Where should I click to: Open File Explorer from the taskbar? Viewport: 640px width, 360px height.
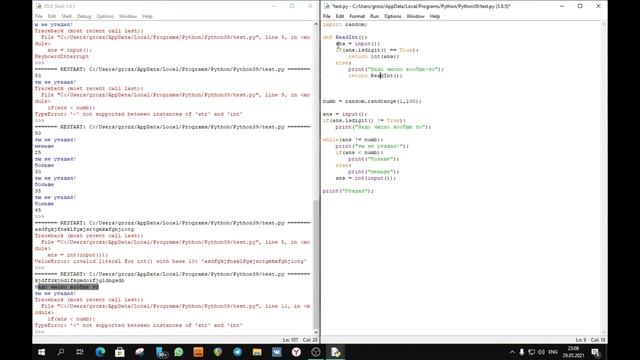coord(257,352)
